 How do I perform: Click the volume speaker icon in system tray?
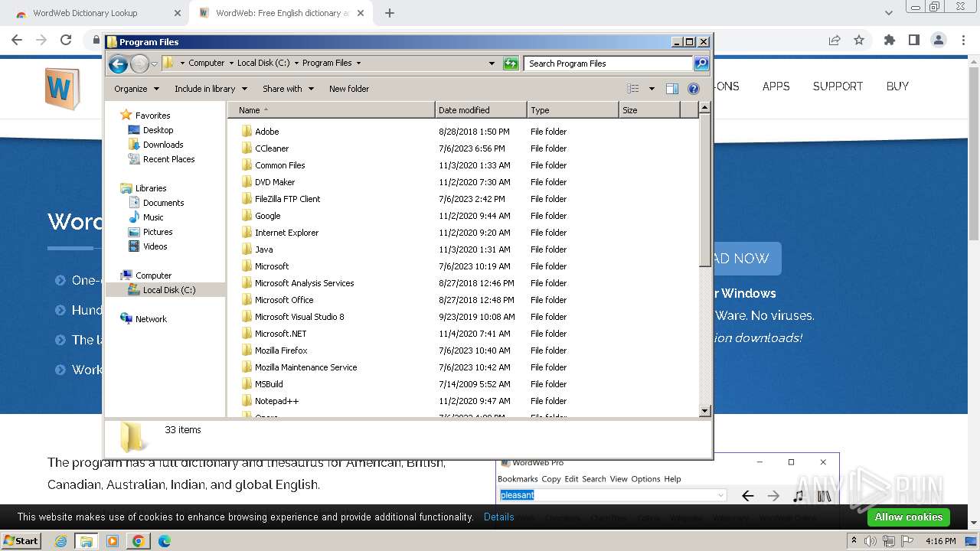point(871,541)
